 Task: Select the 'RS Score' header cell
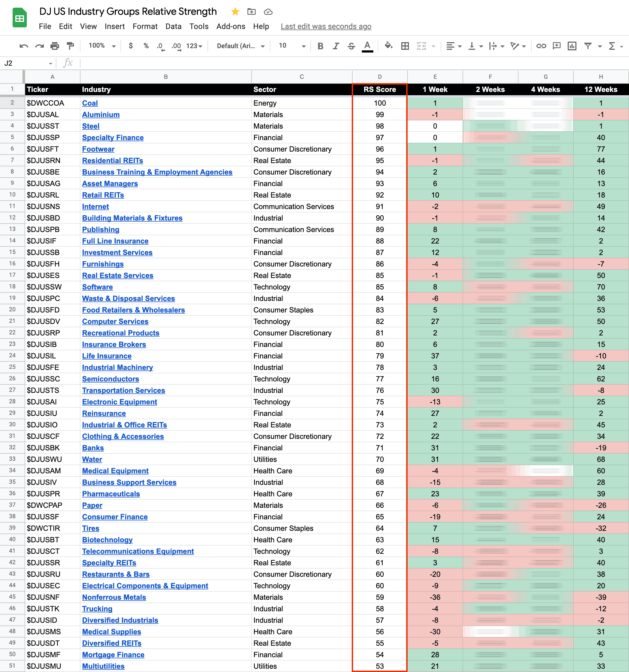(x=380, y=89)
